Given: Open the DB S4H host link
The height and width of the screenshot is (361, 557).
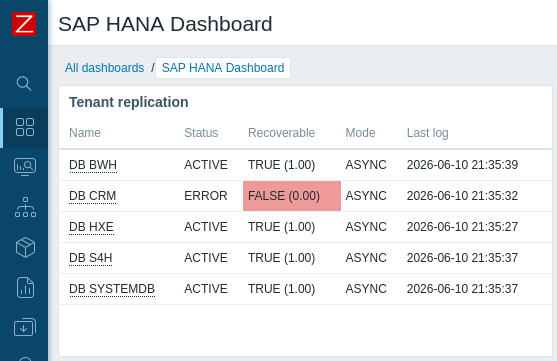Looking at the screenshot, I should point(91,258).
